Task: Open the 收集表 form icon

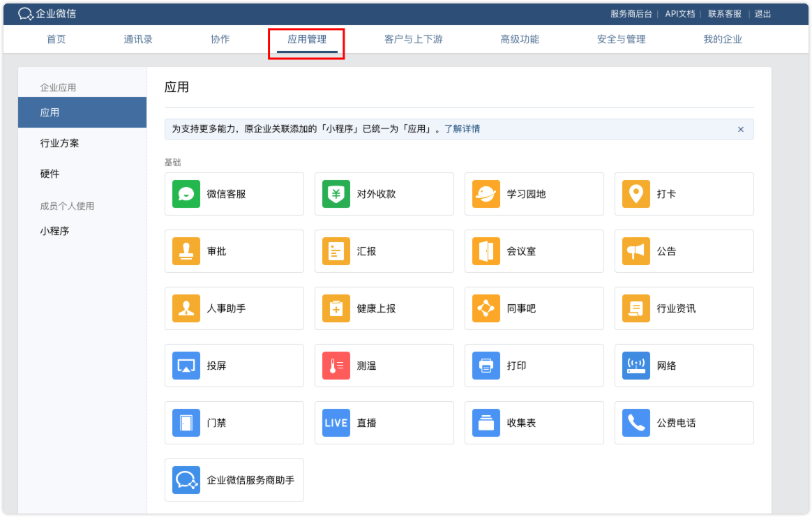Action: pos(486,423)
